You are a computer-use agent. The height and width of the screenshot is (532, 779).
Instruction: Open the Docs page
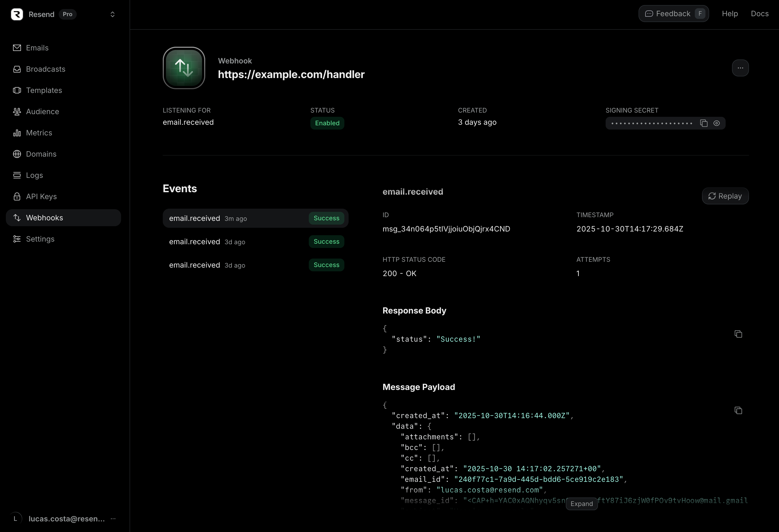pos(760,14)
